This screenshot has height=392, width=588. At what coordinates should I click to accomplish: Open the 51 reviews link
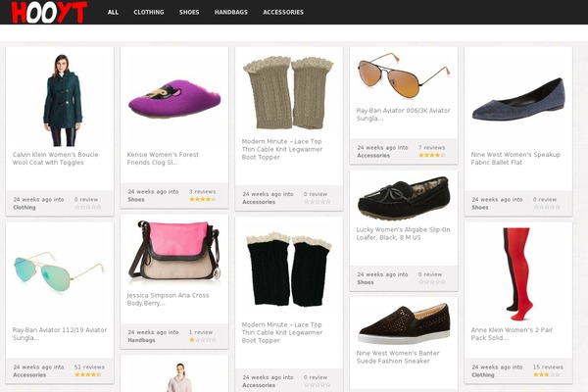(x=89, y=367)
